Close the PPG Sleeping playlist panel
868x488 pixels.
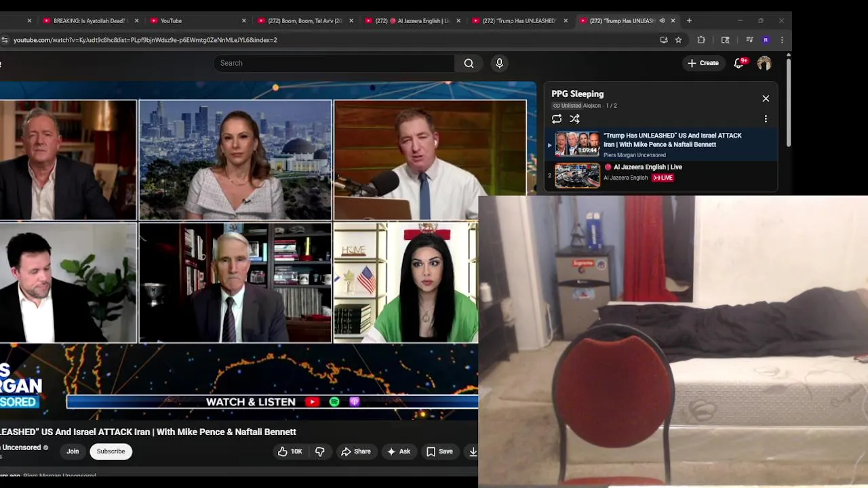point(766,98)
